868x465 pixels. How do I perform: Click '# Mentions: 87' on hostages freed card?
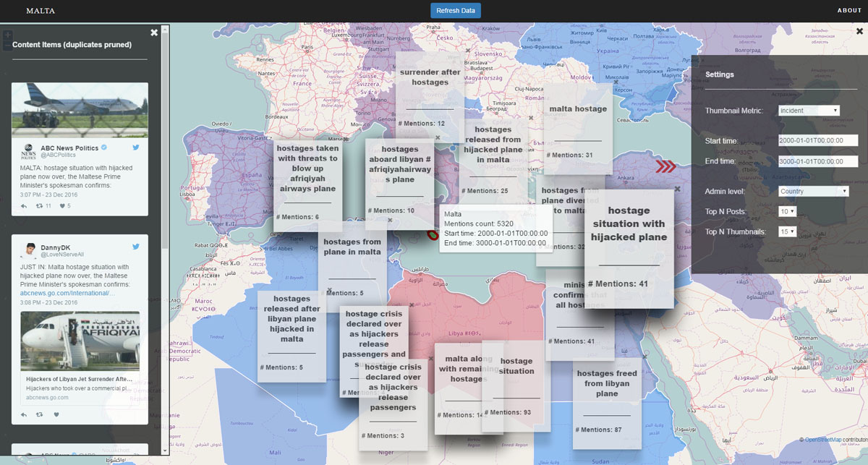(x=598, y=430)
